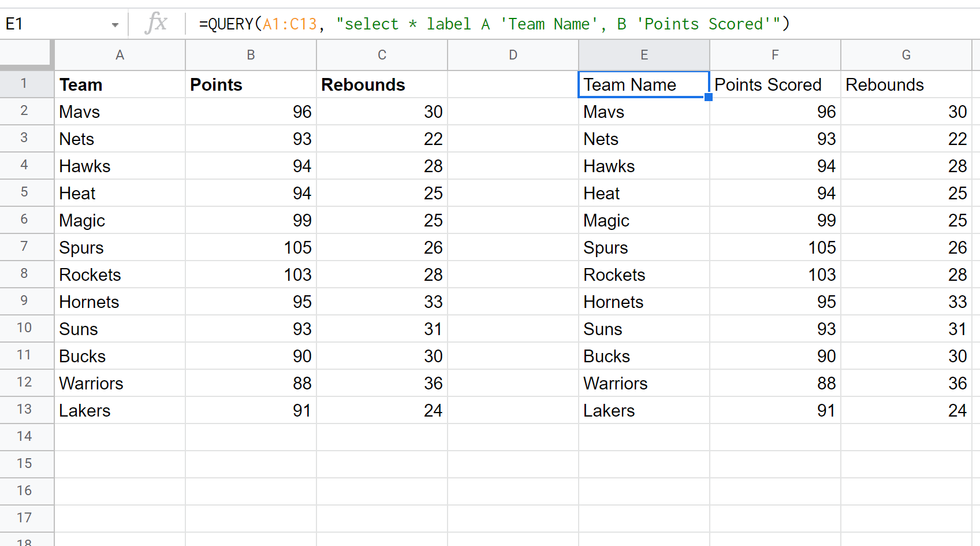980x546 pixels.
Task: Select the Points Scored header cell
Action: (774, 84)
